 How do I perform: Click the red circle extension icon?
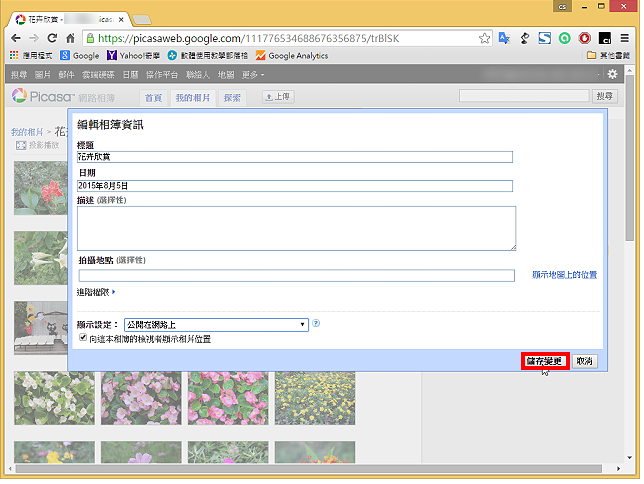(584, 38)
